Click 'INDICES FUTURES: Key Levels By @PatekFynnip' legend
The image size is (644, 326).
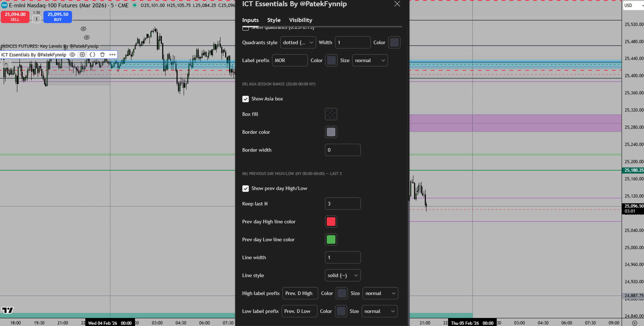click(x=50, y=46)
